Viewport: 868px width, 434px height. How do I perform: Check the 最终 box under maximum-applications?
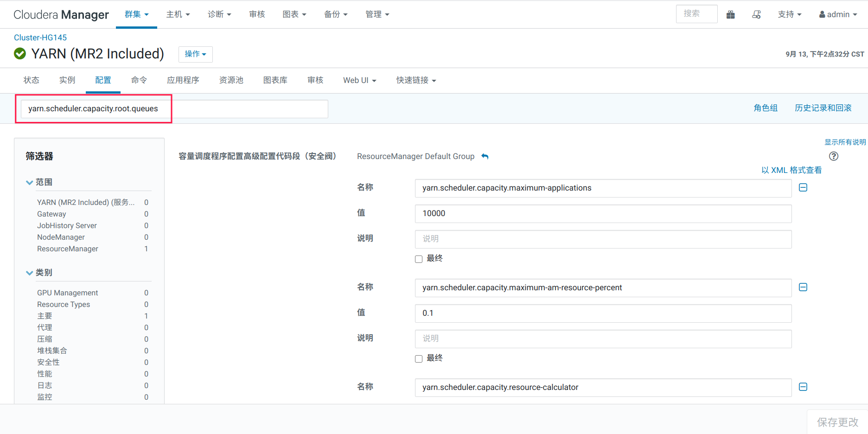[x=419, y=259]
